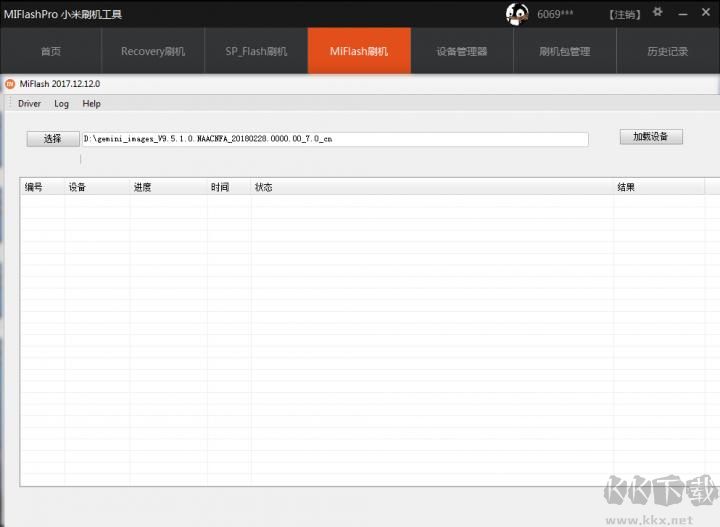Go to the 设备管理器 tab
720x527 pixels.
(x=462, y=51)
